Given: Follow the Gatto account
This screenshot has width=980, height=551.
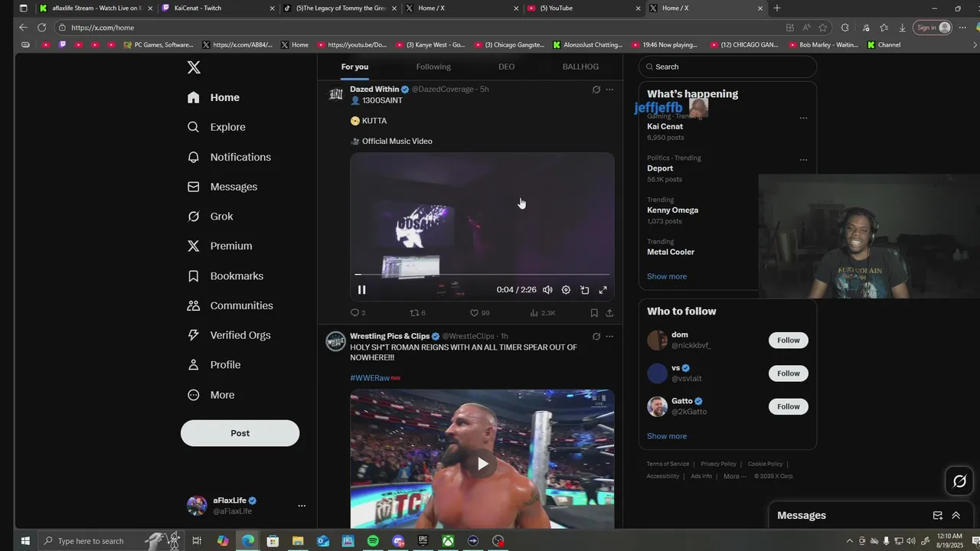Looking at the screenshot, I should (789, 406).
